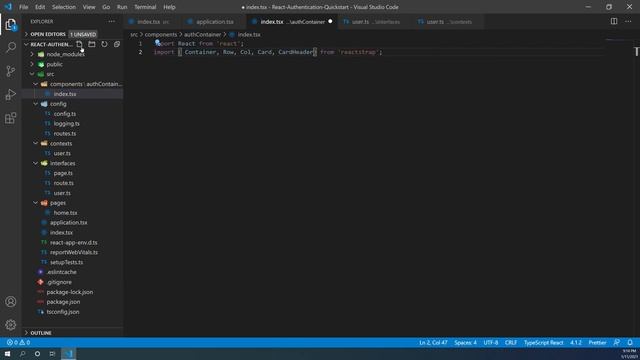The image size is (640, 360).
Task: Collapse all folders in explorer
Action: click(x=117, y=44)
